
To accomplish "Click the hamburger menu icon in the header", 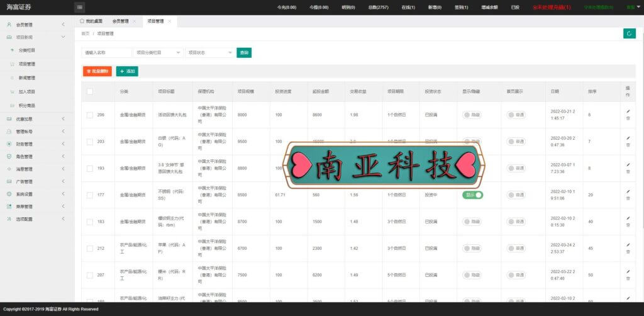I will point(80,8).
